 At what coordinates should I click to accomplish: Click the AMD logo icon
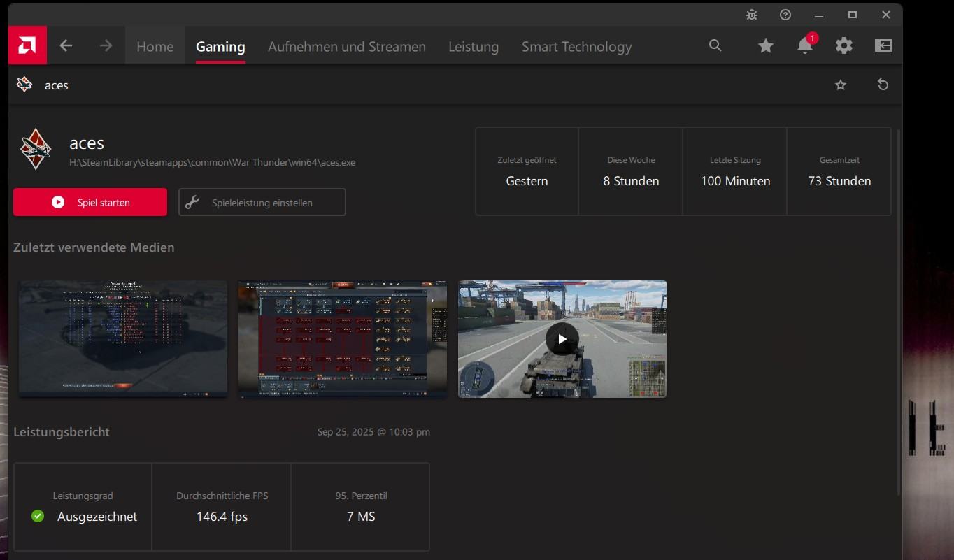27,45
